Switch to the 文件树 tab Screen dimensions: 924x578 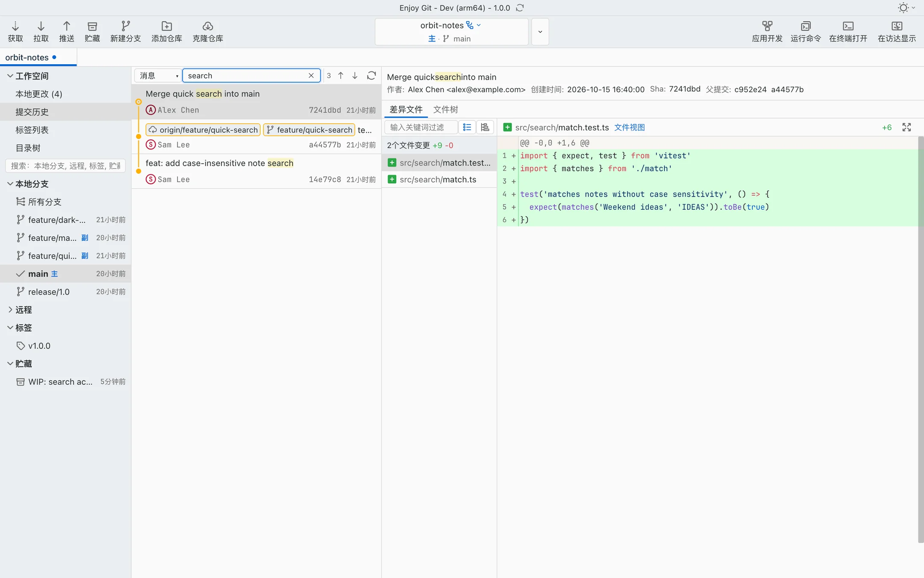[445, 109]
